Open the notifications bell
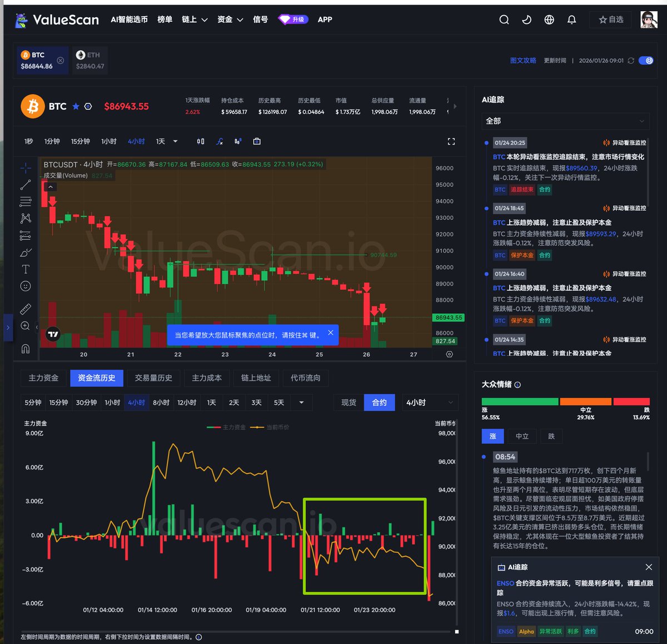Viewport: 667px width, 644px height. click(x=571, y=19)
